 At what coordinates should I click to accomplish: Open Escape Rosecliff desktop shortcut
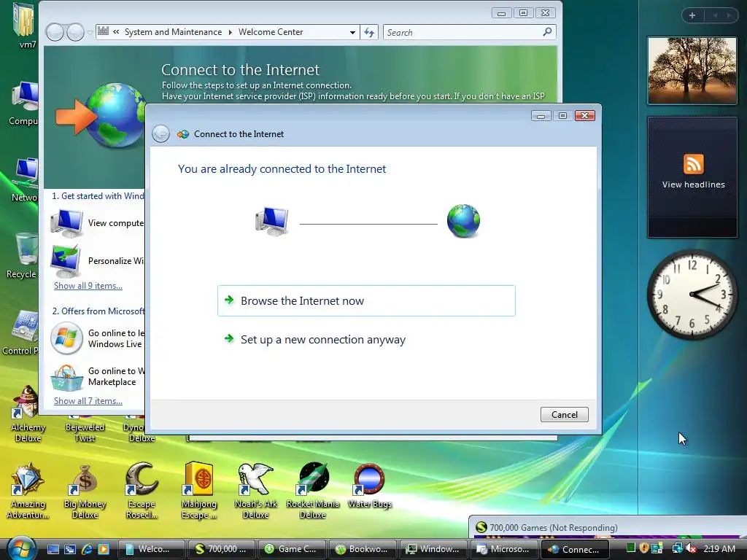coord(142,491)
